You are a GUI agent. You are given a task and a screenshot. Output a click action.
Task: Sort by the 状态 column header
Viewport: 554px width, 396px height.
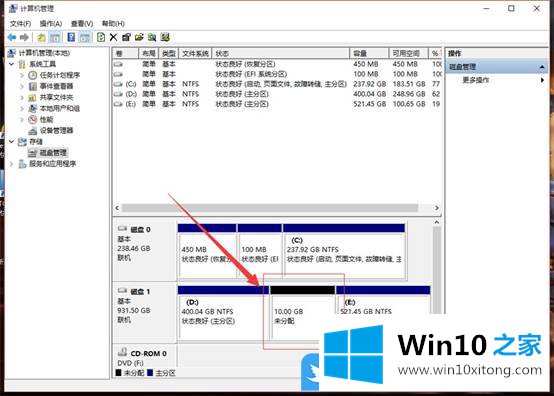pyautogui.click(x=281, y=53)
